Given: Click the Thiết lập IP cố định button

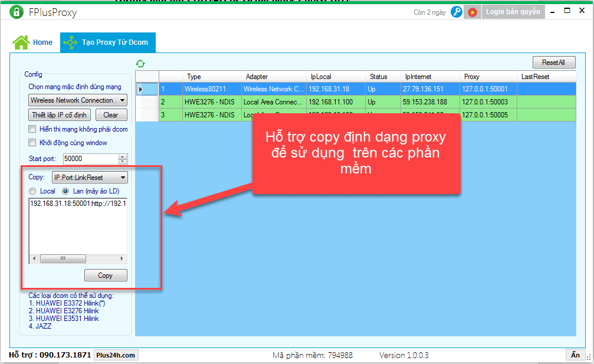Looking at the screenshot, I should point(59,115).
